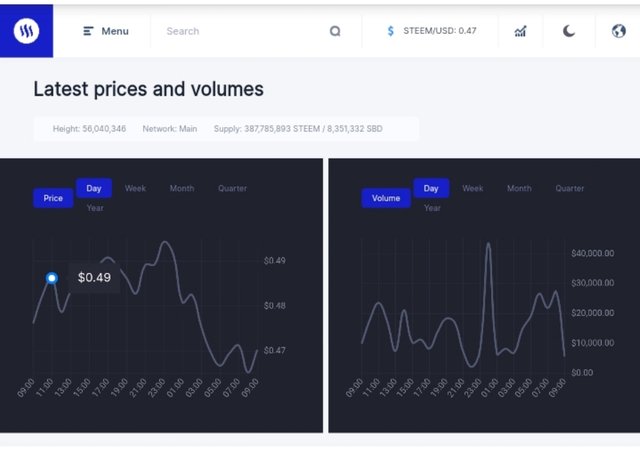The height and width of the screenshot is (460, 640).
Task: Click the dollar sign price icon
Action: [x=390, y=31]
